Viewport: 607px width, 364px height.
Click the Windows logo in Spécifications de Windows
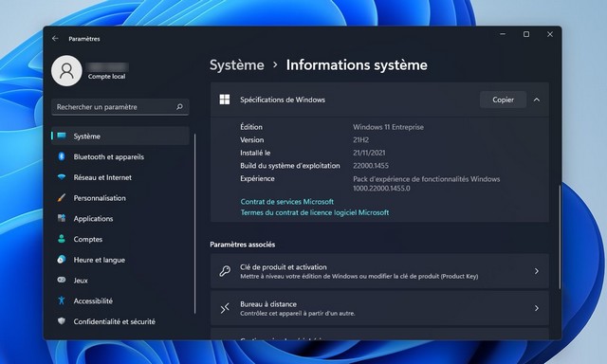(x=225, y=100)
